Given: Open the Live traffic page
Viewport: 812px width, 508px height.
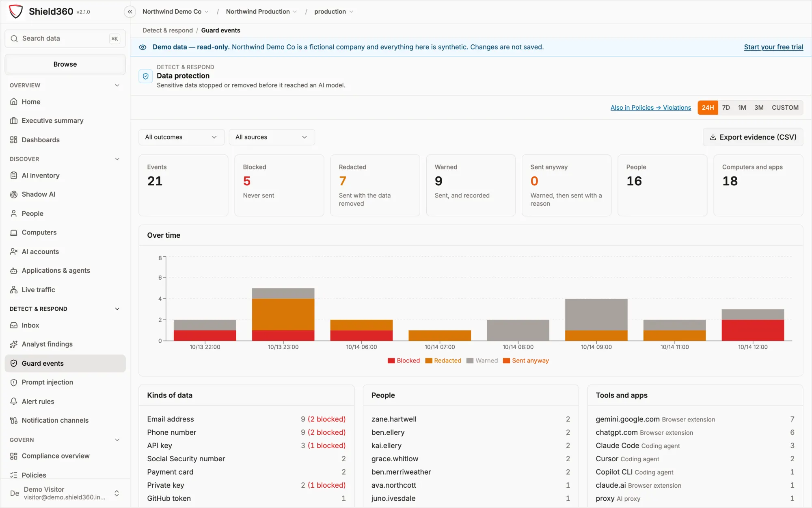Looking at the screenshot, I should (65, 290).
